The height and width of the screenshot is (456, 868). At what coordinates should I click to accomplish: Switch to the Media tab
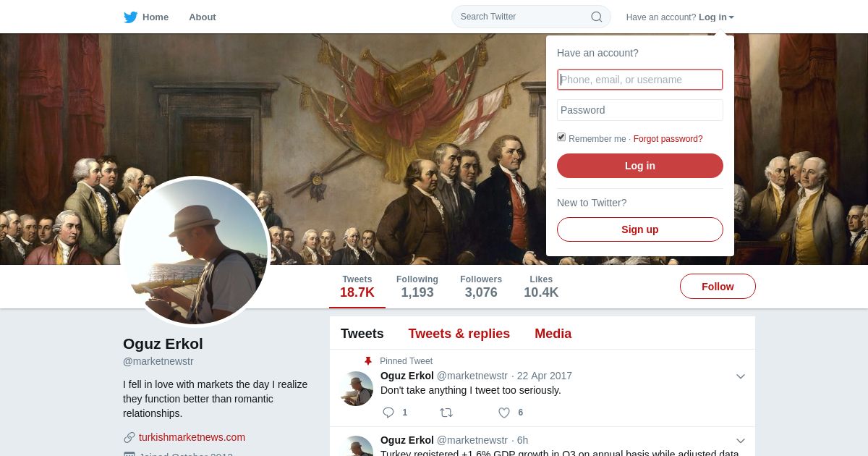tap(553, 334)
